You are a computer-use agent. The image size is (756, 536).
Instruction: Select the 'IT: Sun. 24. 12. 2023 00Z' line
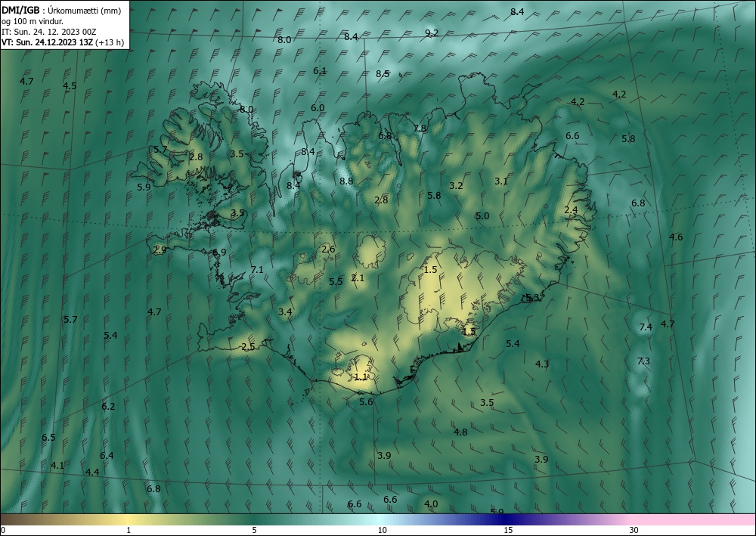(48, 32)
